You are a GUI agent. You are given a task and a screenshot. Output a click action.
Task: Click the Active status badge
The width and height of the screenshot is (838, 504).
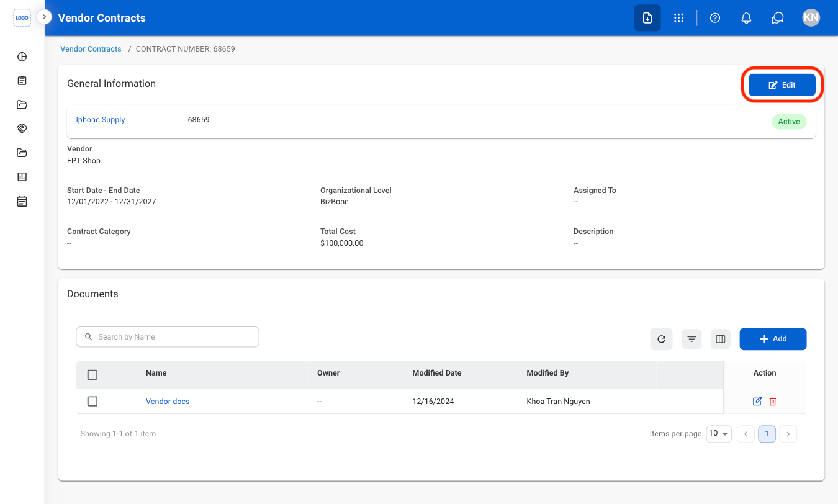tap(789, 122)
